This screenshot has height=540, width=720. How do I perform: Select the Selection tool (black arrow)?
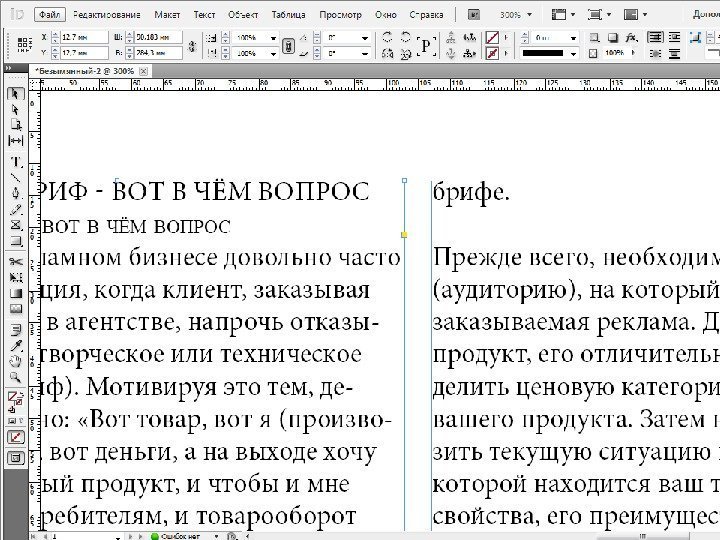pyautogui.click(x=16, y=94)
